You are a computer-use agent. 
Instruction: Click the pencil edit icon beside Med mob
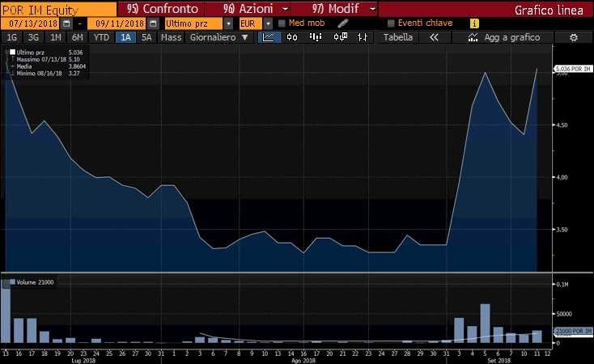(x=343, y=23)
